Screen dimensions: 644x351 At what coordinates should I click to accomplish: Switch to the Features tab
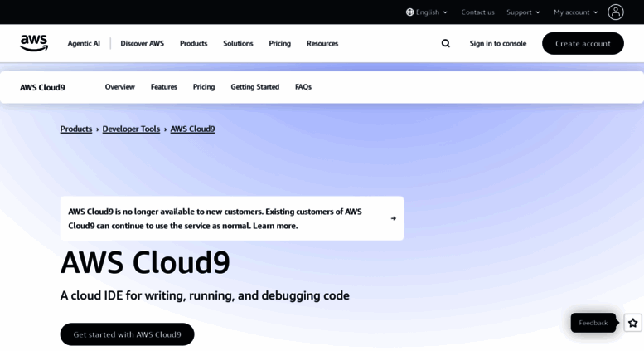(163, 87)
